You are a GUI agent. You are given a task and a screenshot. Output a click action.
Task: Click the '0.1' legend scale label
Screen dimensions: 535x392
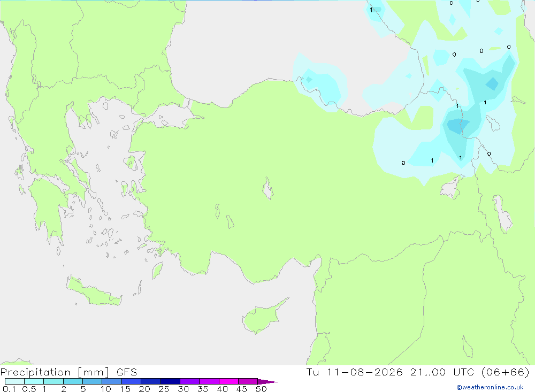coord(9,389)
